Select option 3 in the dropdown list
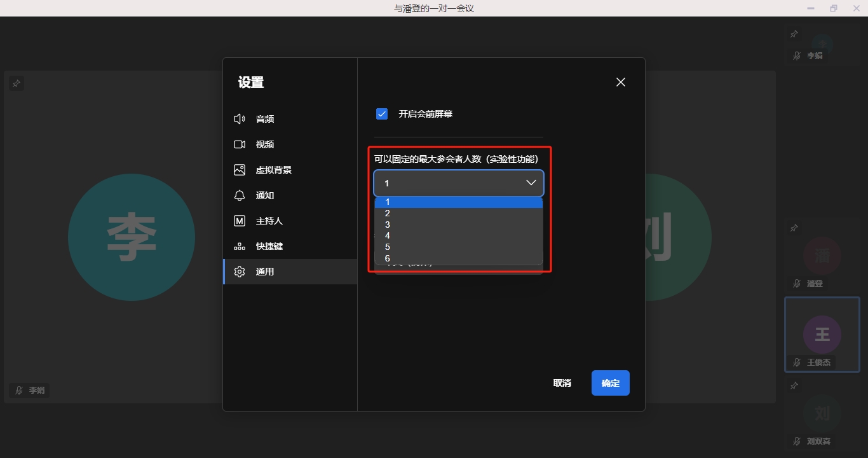This screenshot has width=868, height=458. tap(388, 225)
